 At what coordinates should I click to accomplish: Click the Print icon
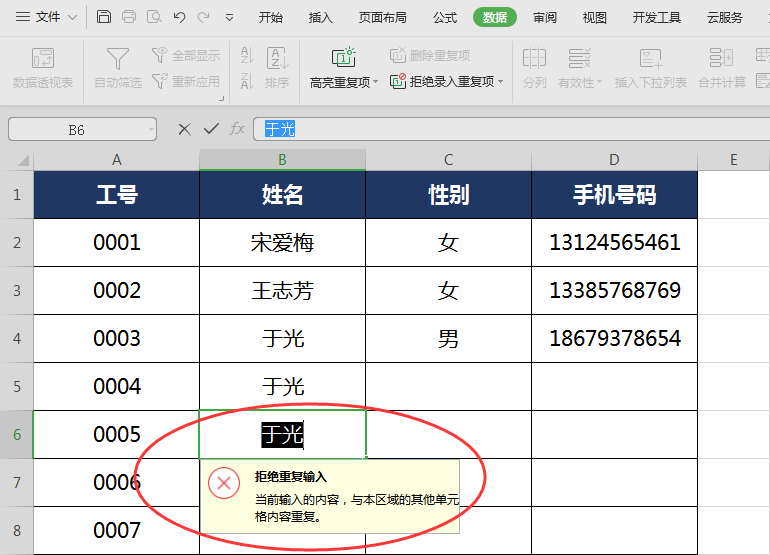[129, 17]
